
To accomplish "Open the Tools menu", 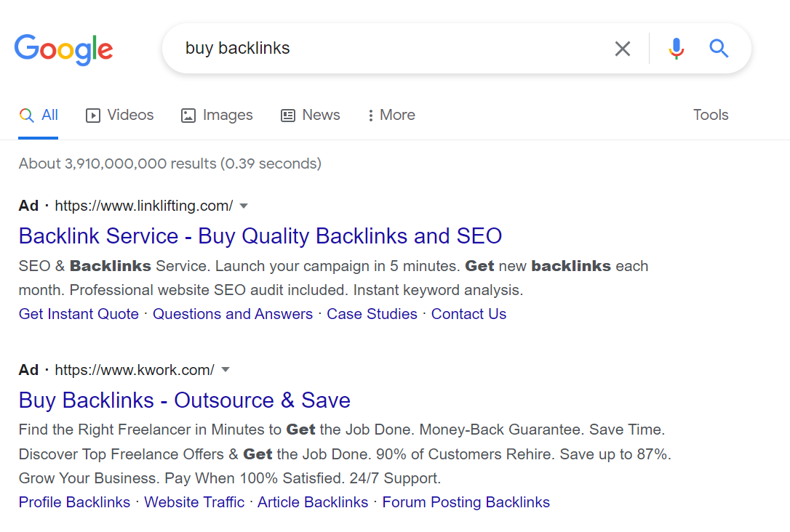I will (x=710, y=115).
